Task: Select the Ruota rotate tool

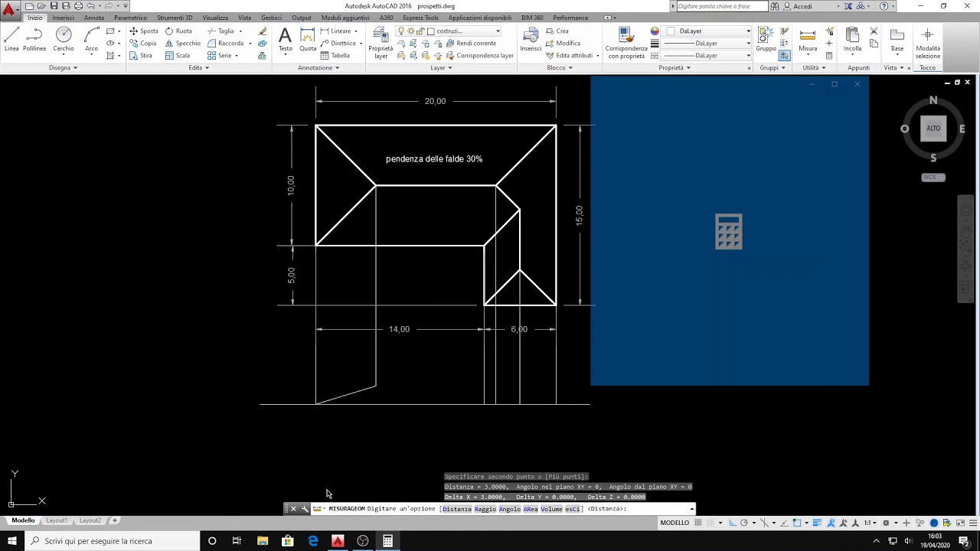Action: pyautogui.click(x=178, y=31)
